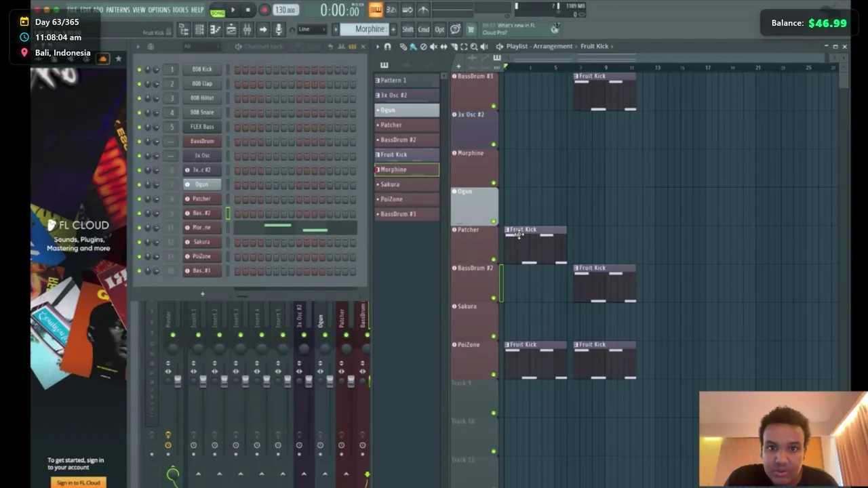Select the delete tool in Playlist
This screenshot has height=488, width=868.
(x=424, y=46)
